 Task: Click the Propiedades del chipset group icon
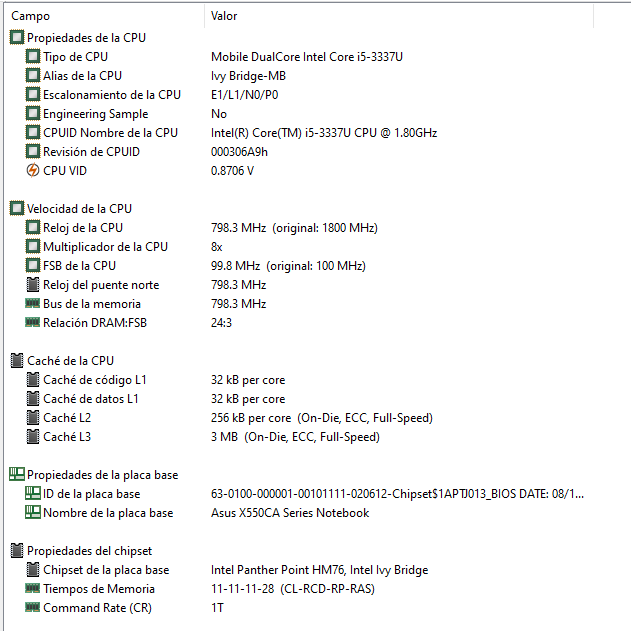pyautogui.click(x=17, y=551)
